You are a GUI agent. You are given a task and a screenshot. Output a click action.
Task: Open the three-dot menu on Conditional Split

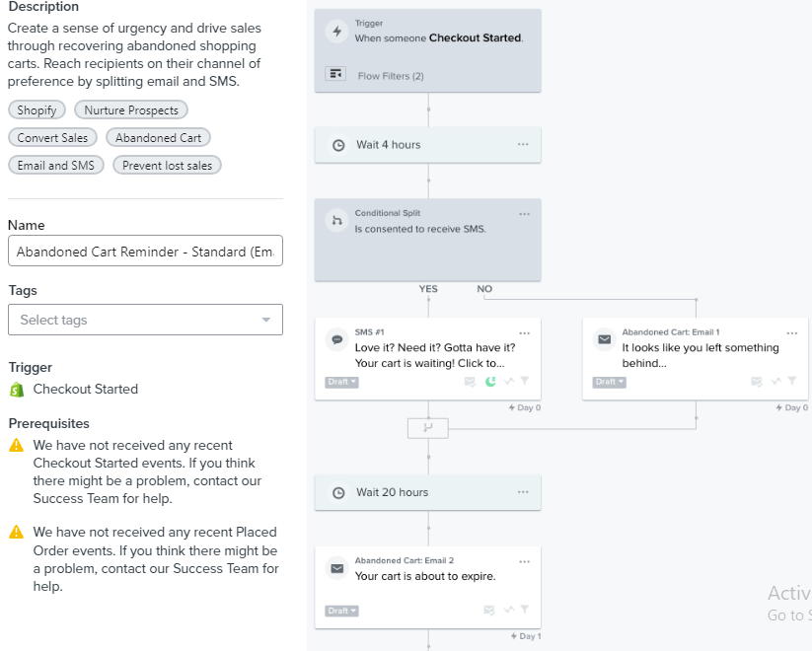pyautogui.click(x=524, y=214)
